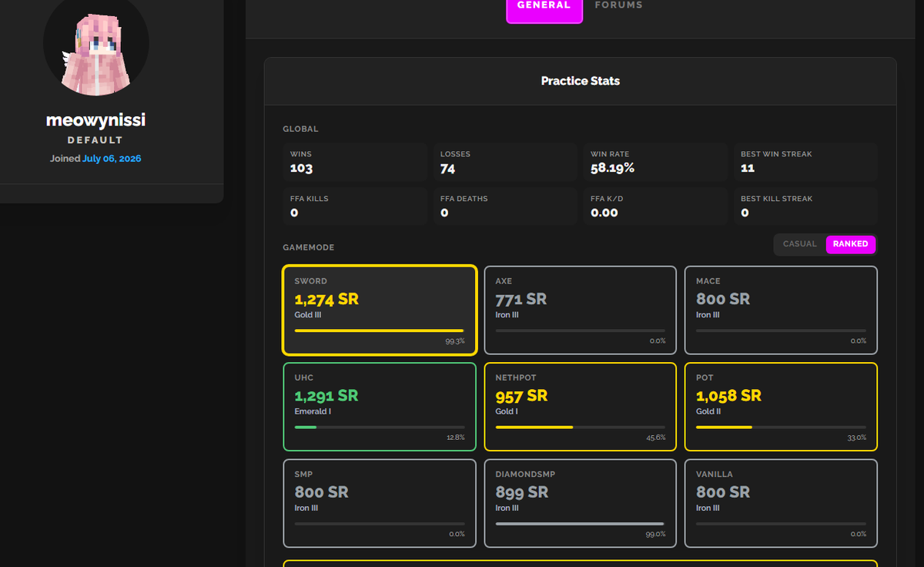Image resolution: width=924 pixels, height=567 pixels.
Task: Open the AXE gamemode card
Action: tap(581, 310)
